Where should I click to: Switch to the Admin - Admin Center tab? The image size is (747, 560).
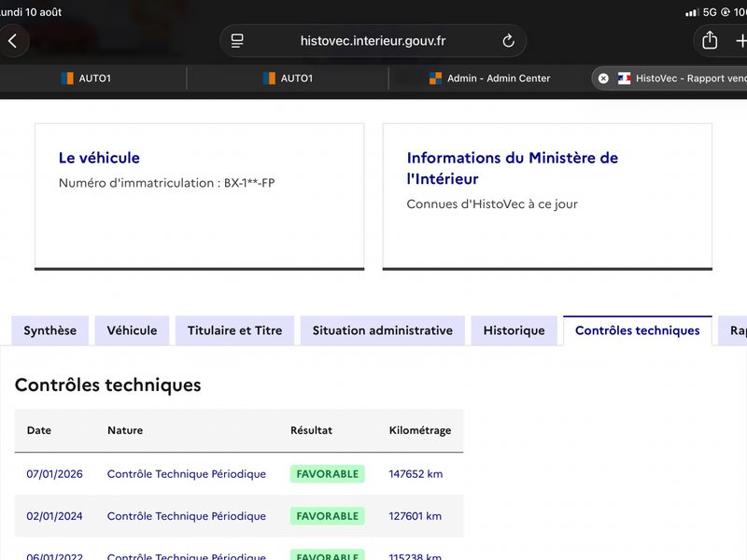tap(489, 78)
